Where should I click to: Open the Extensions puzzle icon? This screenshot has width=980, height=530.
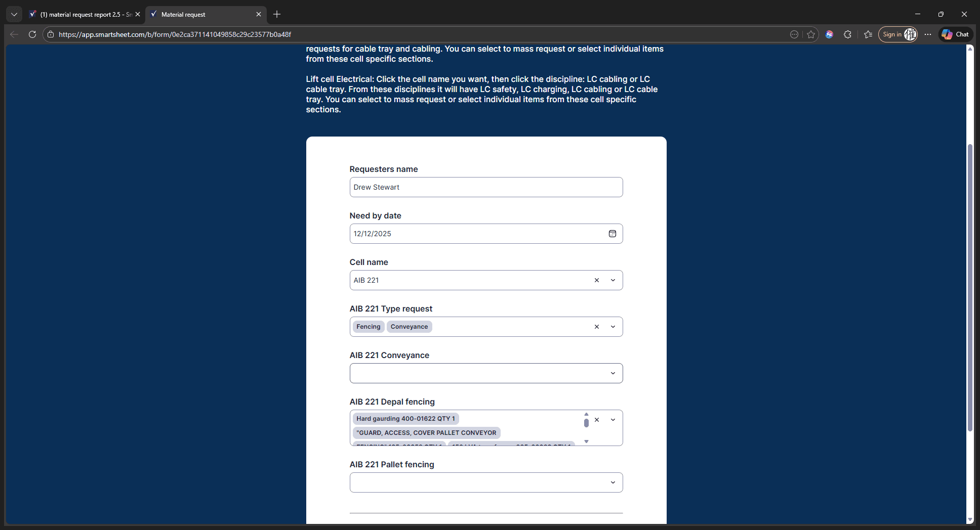848,34
